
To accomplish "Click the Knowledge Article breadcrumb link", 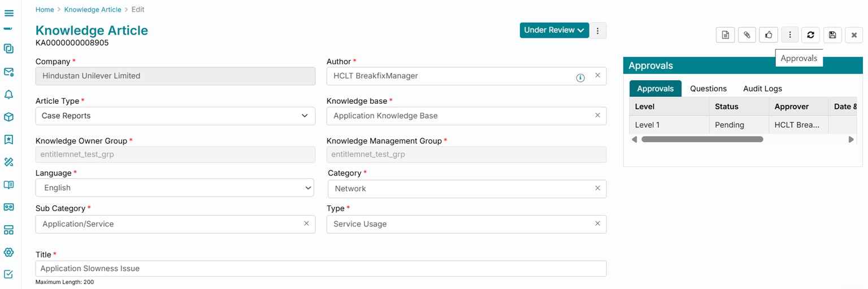I will click(x=93, y=10).
